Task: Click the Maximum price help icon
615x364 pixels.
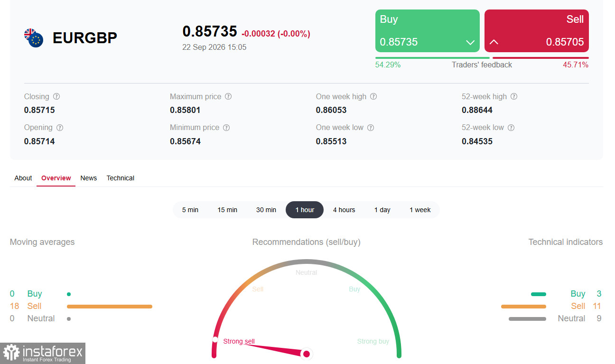Action: coord(228,96)
